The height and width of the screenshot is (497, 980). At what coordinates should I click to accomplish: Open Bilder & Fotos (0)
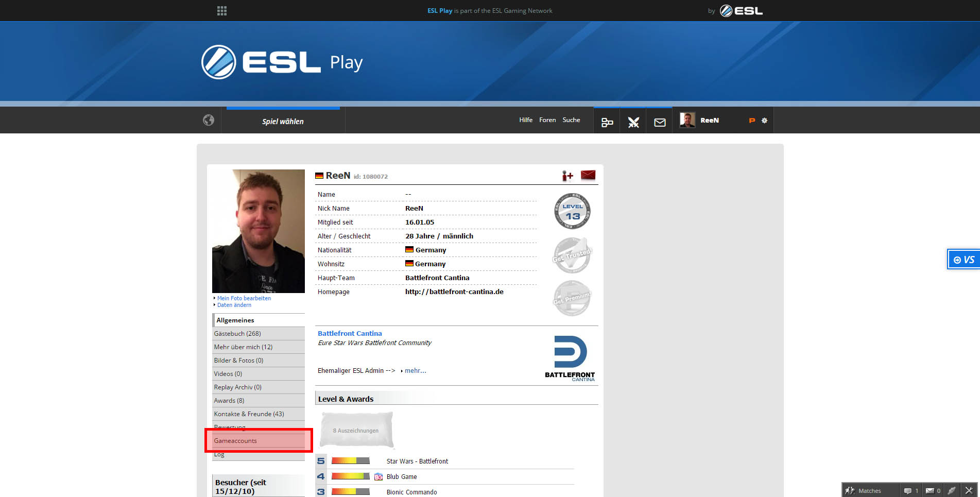(x=259, y=361)
